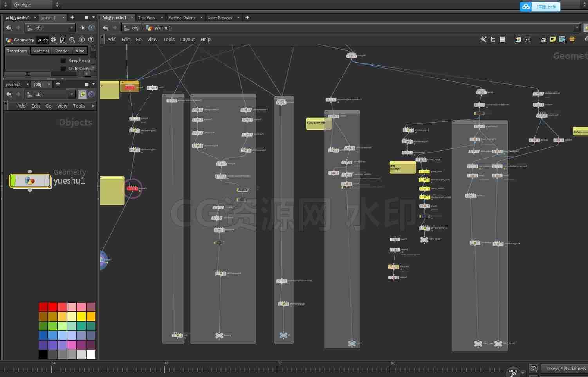588x377 pixels.
Task: Add new tab next to Asset Browser
Action: [x=247, y=17]
